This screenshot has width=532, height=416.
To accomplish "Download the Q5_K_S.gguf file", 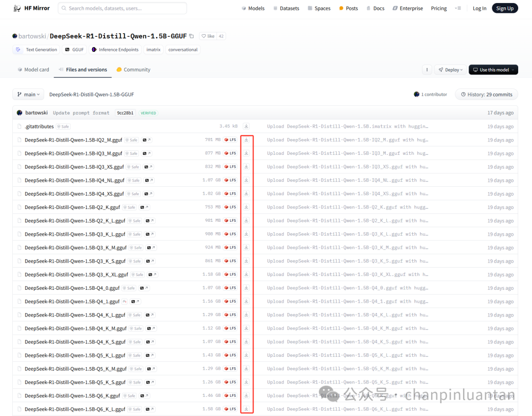I will coord(246,382).
